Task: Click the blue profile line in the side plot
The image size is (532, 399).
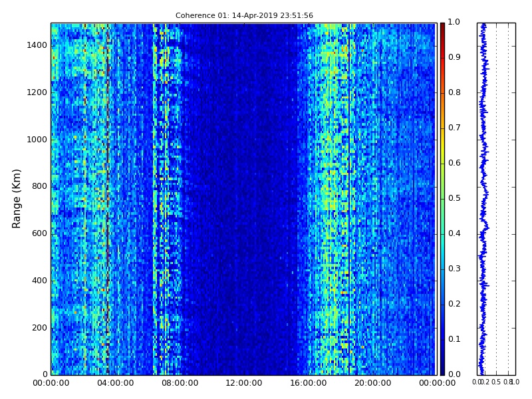Action: (483, 199)
